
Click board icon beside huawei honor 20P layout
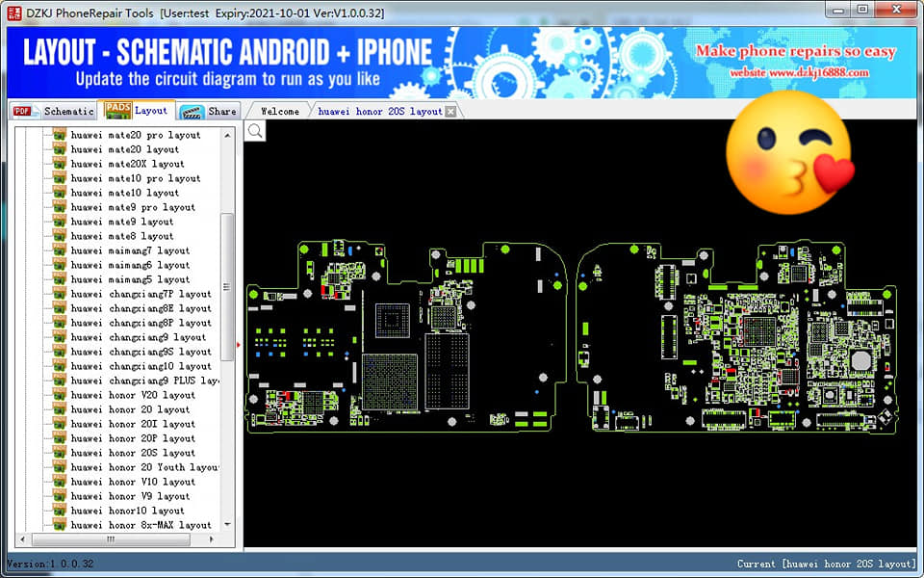coord(59,438)
